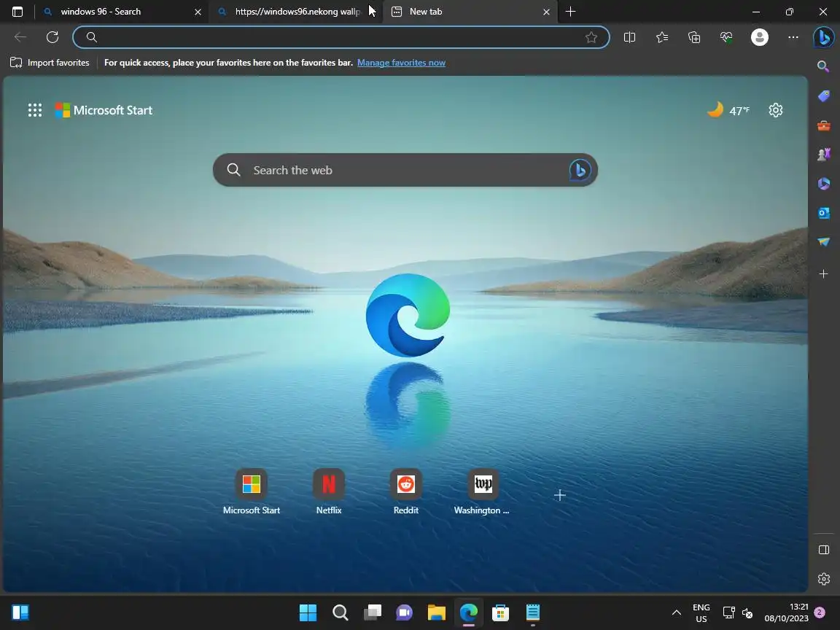Open sidebar Search icon
The height and width of the screenshot is (630, 840).
pyautogui.click(x=823, y=66)
